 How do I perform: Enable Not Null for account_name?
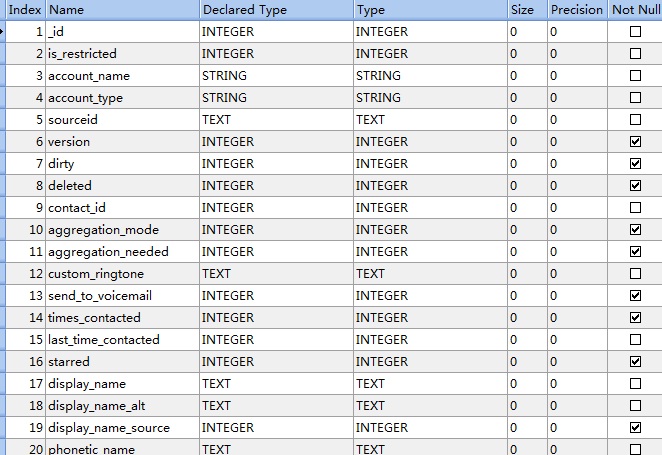(x=635, y=76)
